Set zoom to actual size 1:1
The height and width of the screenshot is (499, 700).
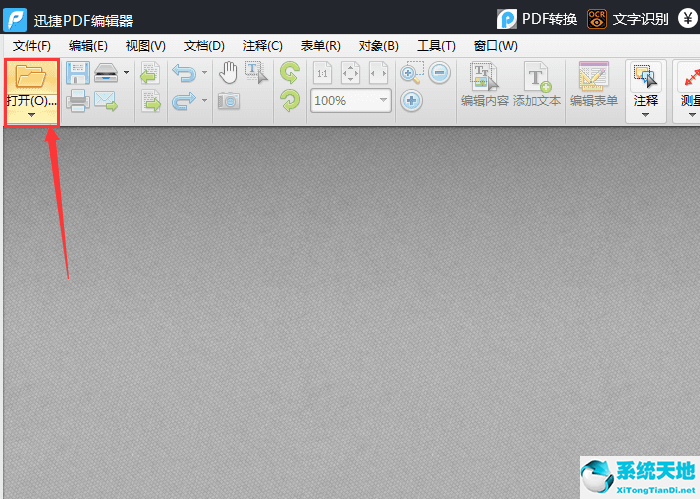[322, 73]
